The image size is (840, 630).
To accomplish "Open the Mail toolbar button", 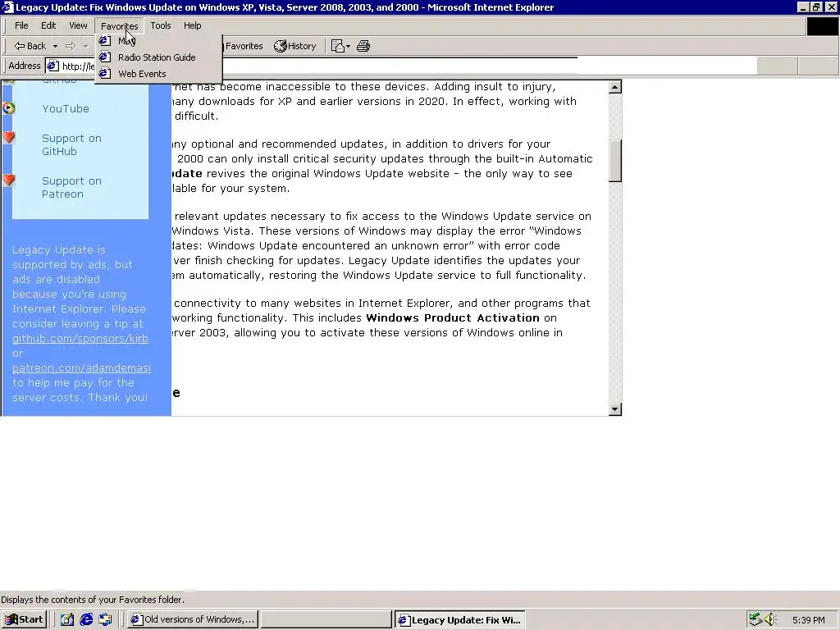I will click(x=337, y=46).
